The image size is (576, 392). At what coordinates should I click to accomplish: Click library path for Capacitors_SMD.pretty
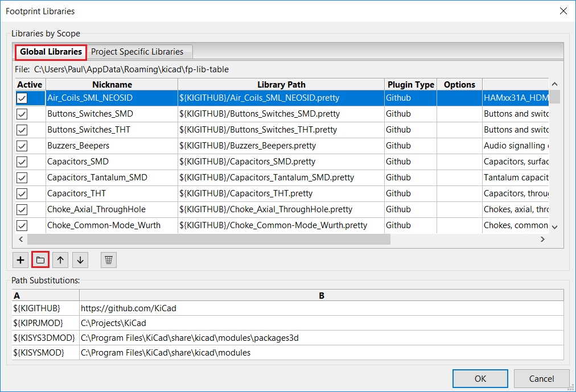[x=281, y=162]
